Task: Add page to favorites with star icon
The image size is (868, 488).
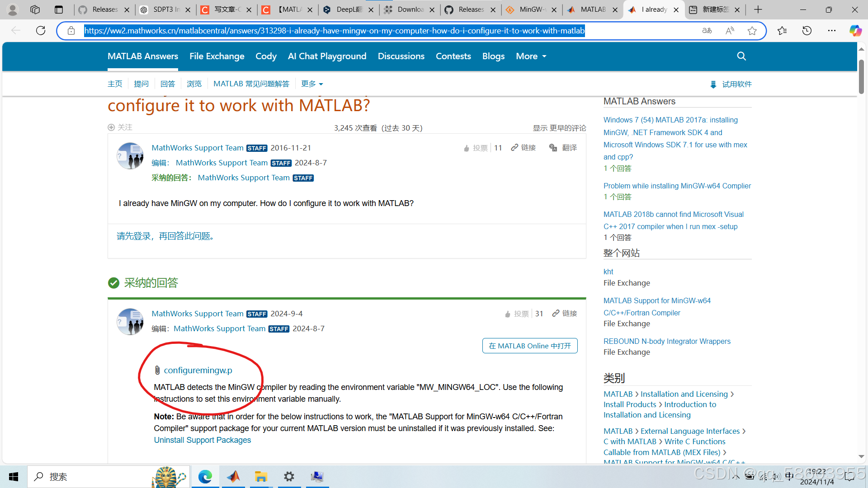Action: click(752, 31)
